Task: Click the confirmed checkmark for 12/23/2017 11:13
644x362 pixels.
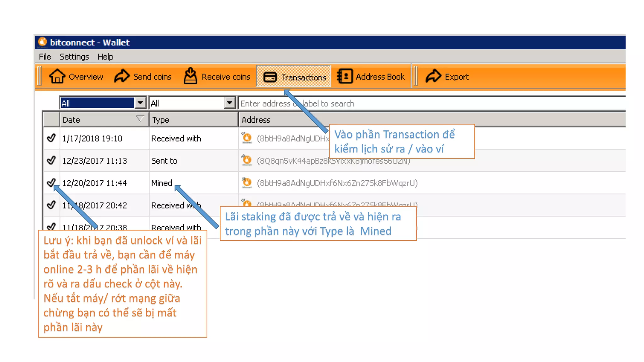Action: tap(51, 160)
